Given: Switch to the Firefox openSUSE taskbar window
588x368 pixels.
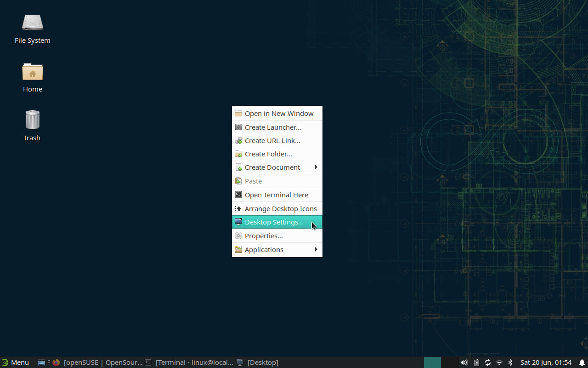Looking at the screenshot, I should 98,362.
